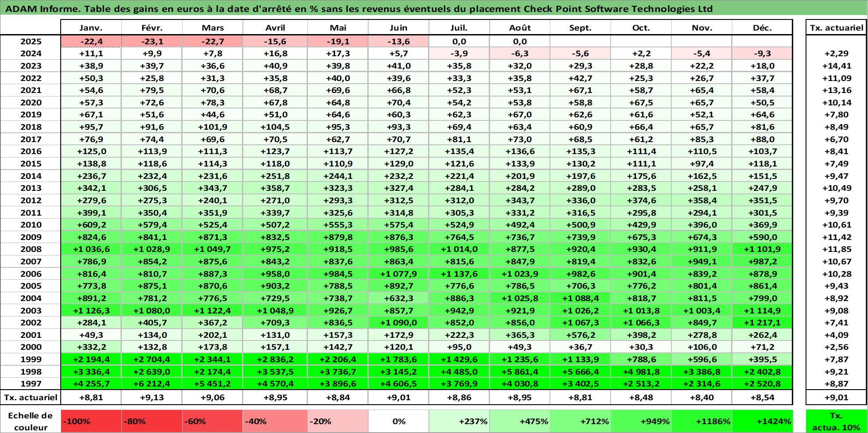Click the 'Août' column header
Viewport: 868px width, 433px height.
click(520, 27)
